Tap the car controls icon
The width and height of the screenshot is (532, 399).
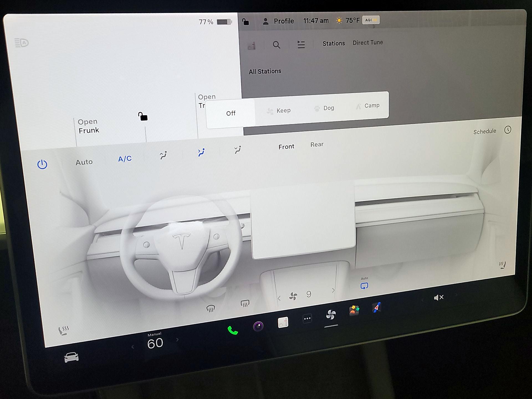click(x=71, y=357)
